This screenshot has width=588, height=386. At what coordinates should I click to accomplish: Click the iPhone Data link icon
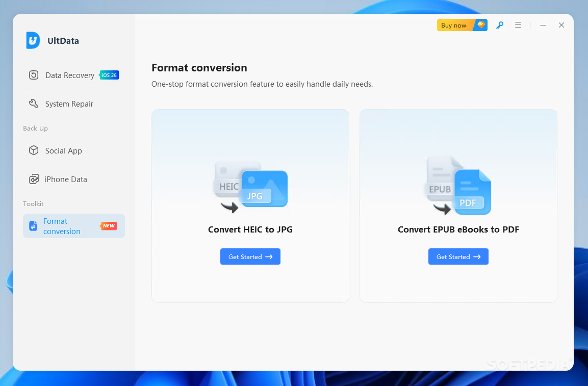click(34, 179)
